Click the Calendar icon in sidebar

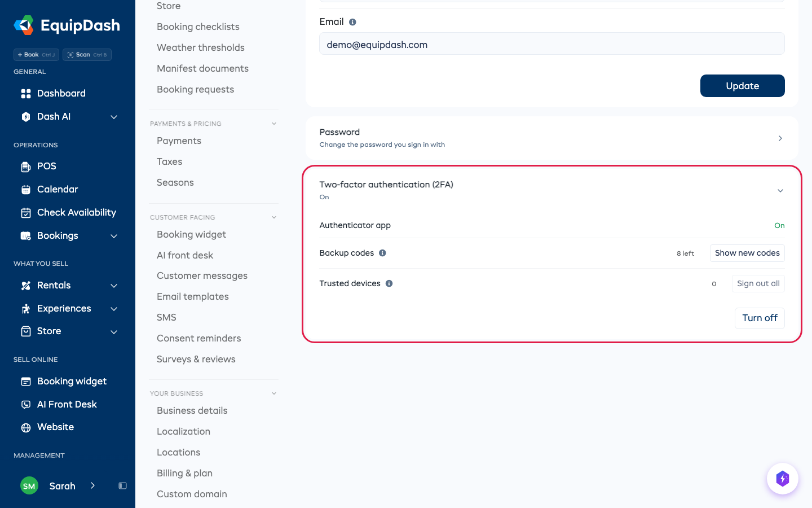(26, 190)
